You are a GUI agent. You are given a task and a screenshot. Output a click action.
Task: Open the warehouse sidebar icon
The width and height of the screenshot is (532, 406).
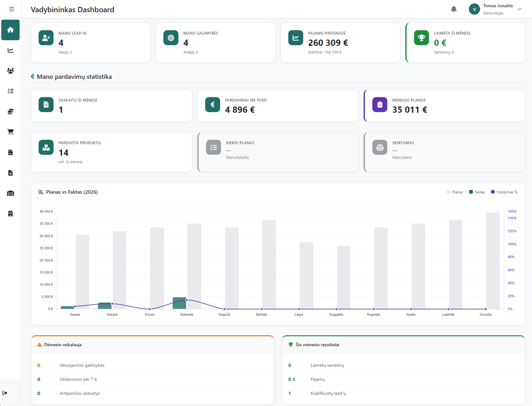tap(10, 194)
